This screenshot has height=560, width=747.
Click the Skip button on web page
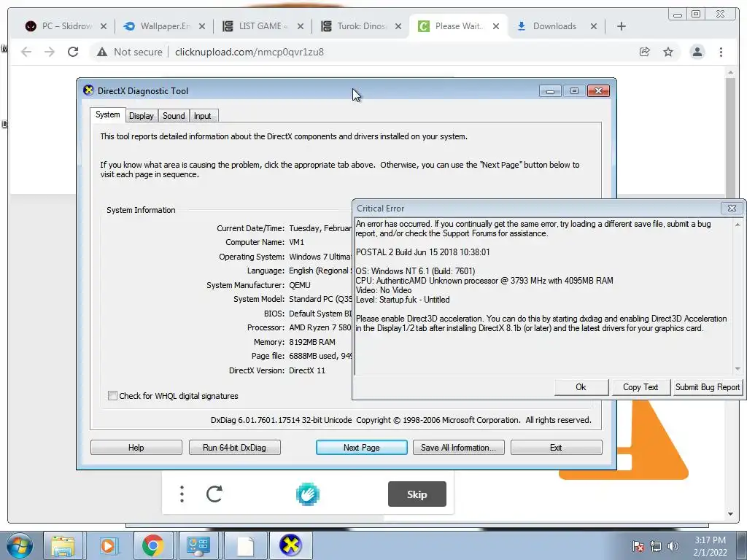pyautogui.click(x=417, y=494)
